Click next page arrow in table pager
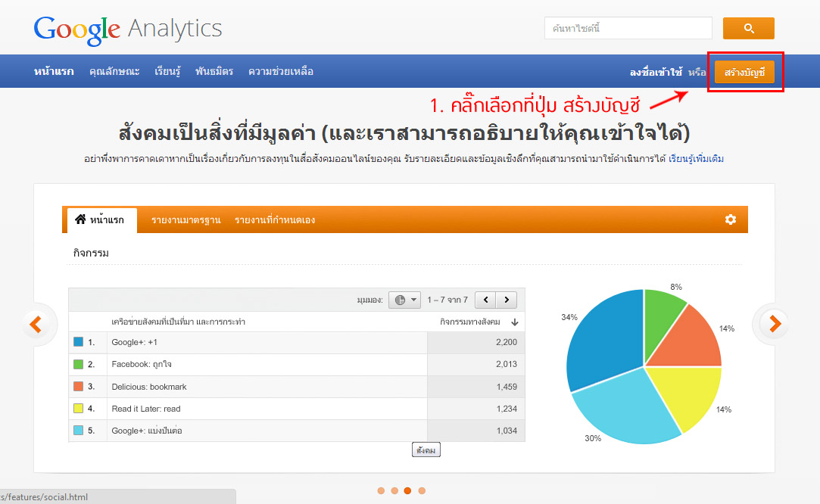The width and height of the screenshot is (820, 504). tap(507, 300)
